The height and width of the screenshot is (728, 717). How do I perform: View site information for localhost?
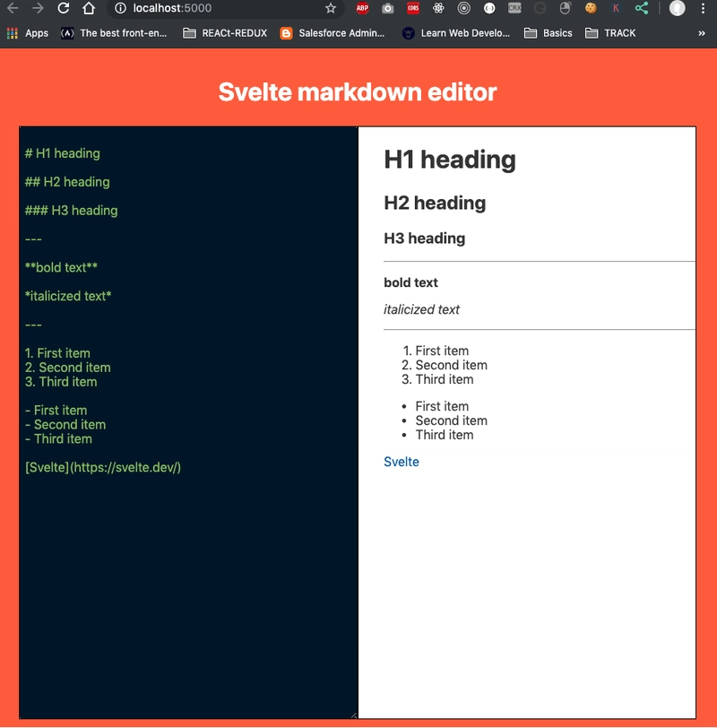(x=120, y=8)
